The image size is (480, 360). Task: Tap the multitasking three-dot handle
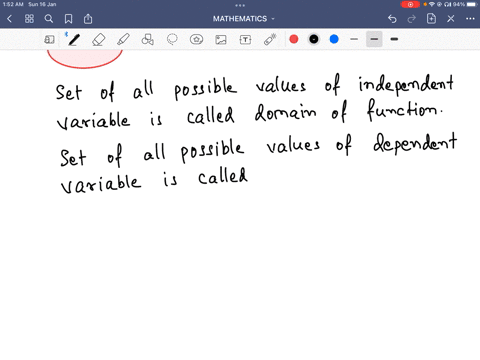[x=240, y=5]
